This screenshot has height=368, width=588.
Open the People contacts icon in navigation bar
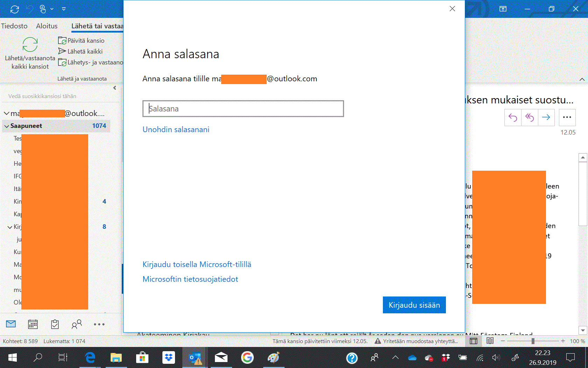coord(77,324)
